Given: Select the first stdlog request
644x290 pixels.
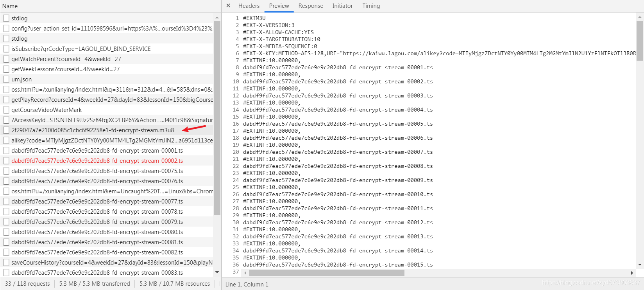Looking at the screenshot, I should pos(107,18).
